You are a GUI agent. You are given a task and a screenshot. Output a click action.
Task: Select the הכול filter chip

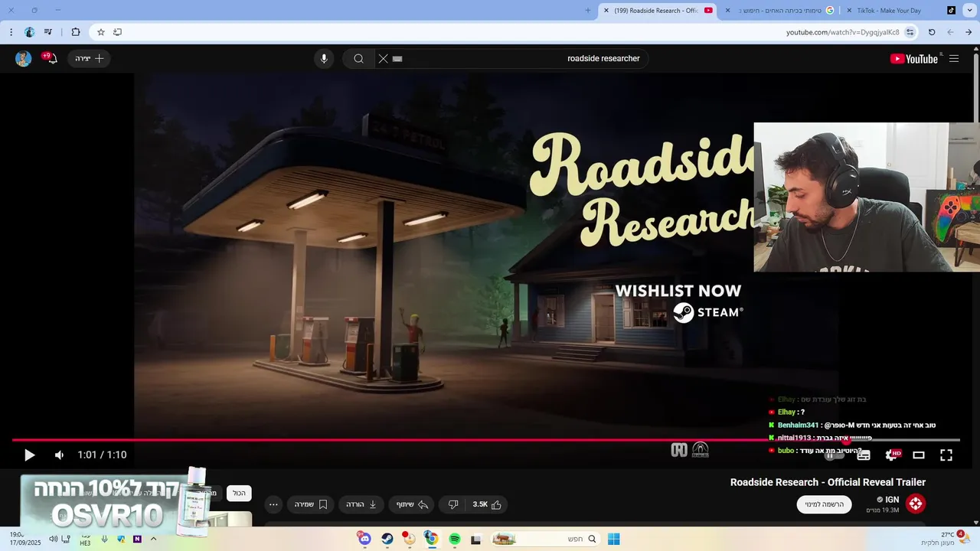(x=239, y=493)
